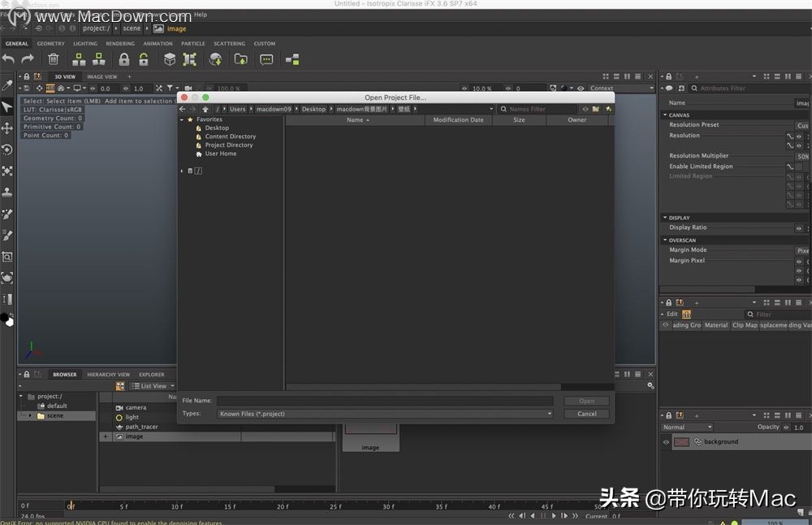Viewport: 812px width, 525px height.
Task: Open the globe download toolbar icon
Action: tap(215, 59)
